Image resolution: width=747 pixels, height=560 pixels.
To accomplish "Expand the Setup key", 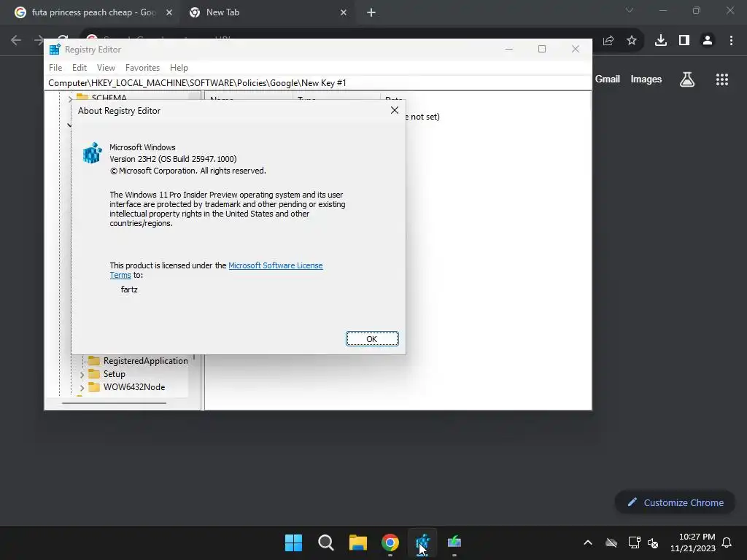I will 82,375.
